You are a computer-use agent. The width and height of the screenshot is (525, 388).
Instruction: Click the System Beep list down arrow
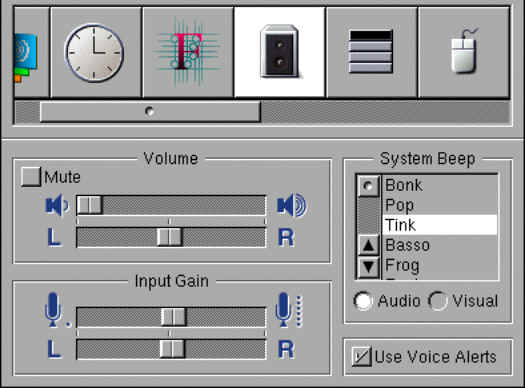pos(369,267)
